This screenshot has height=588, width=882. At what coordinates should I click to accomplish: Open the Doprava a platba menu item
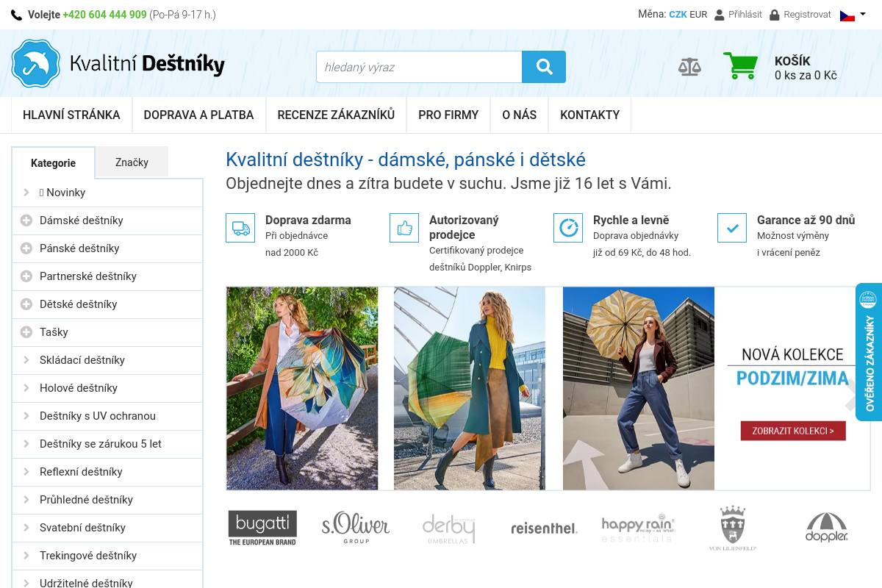[198, 115]
